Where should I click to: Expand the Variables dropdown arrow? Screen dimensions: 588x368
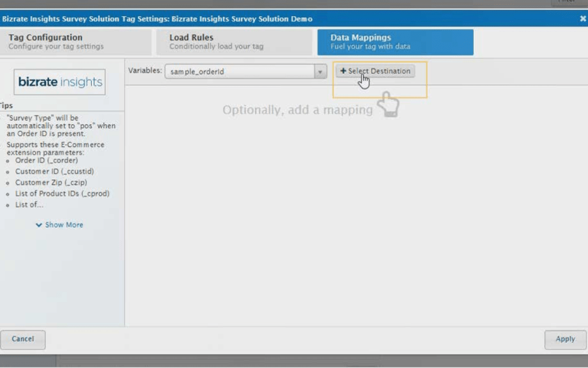pyautogui.click(x=320, y=72)
